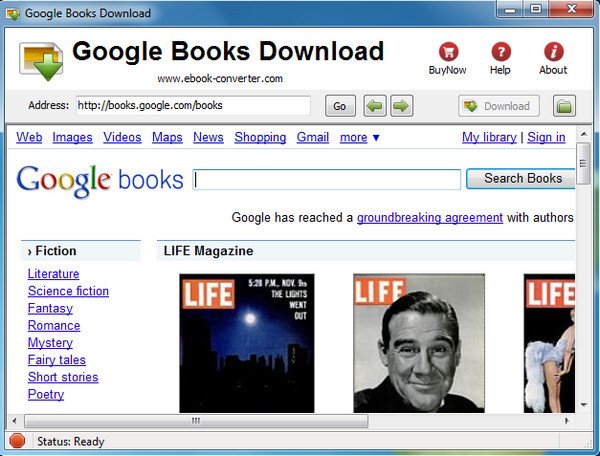
Task: Click the Google Books Download app logo
Action: [x=41, y=61]
